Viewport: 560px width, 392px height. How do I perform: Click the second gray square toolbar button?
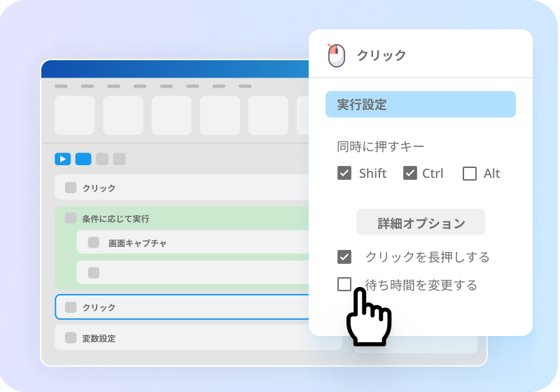coord(119,159)
